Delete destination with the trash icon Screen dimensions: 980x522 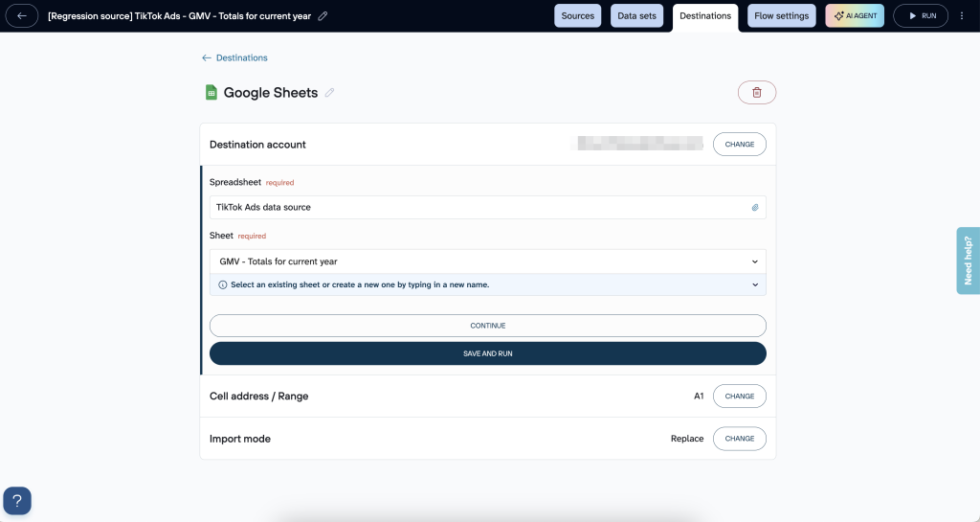(x=756, y=92)
